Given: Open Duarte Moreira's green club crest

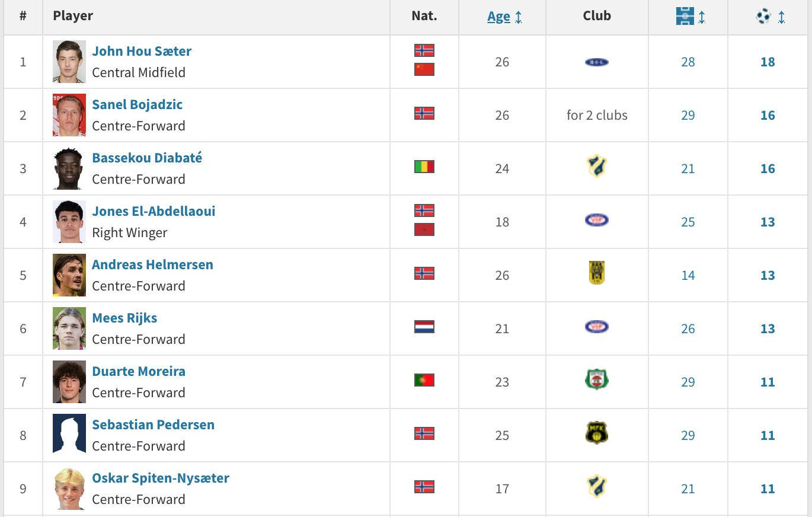Looking at the screenshot, I should [596, 380].
